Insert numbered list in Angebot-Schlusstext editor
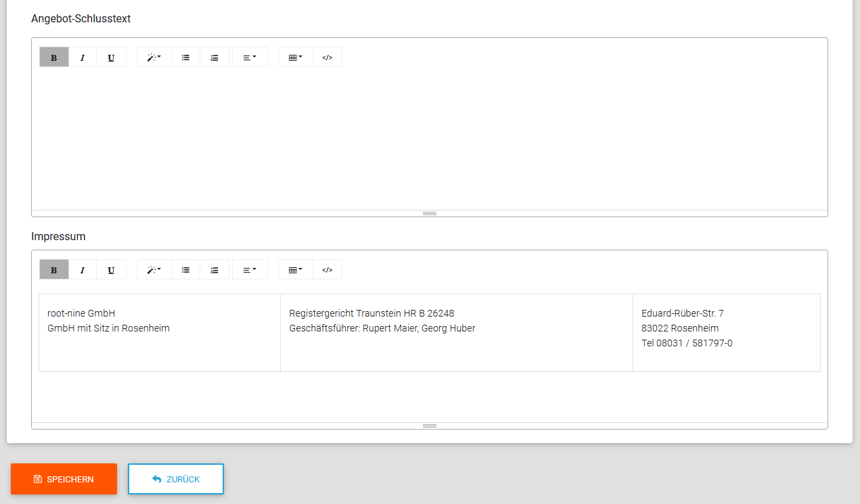860x504 pixels. click(x=214, y=58)
